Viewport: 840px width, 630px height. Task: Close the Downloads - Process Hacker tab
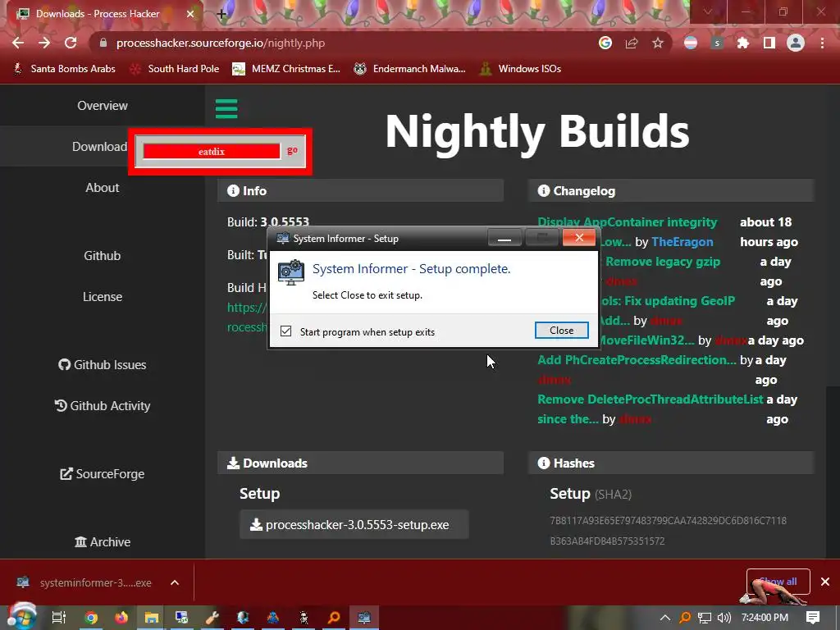click(190, 14)
